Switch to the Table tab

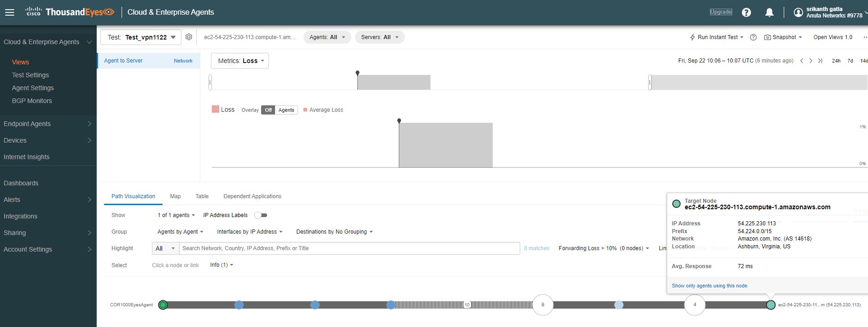[x=202, y=196]
